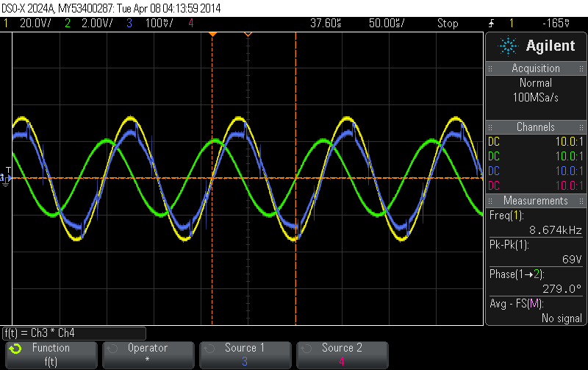Click the DSO-X 2024A timestamp header text
The width and height of the screenshot is (588, 370).
coord(112,8)
